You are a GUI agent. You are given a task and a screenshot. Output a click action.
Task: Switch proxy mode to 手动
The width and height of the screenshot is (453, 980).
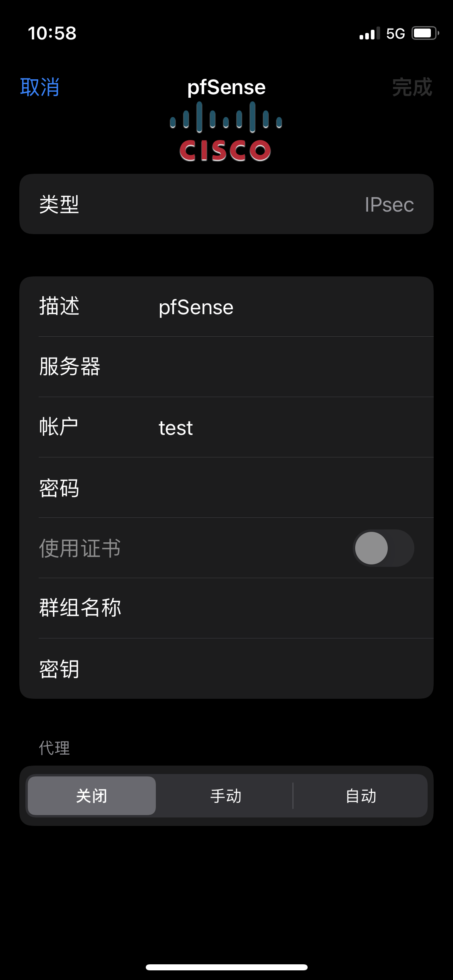(x=225, y=796)
